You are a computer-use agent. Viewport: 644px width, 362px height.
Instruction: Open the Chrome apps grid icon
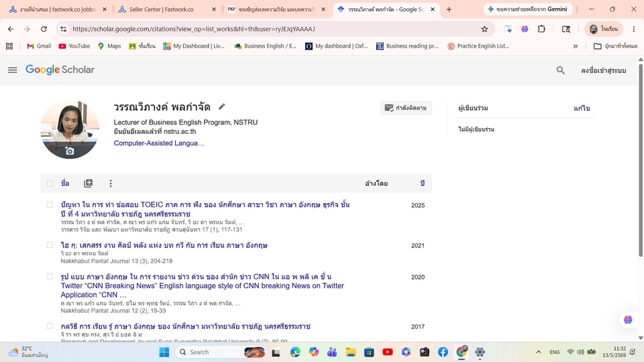9,46
